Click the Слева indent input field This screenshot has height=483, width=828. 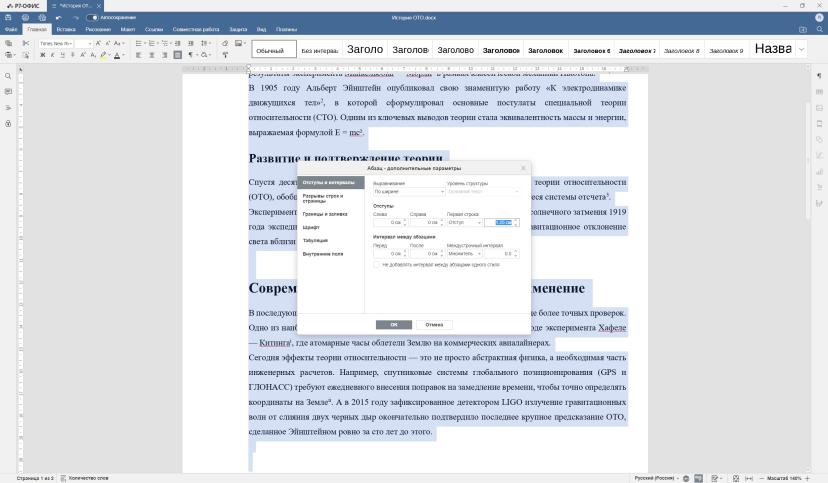(x=390, y=223)
